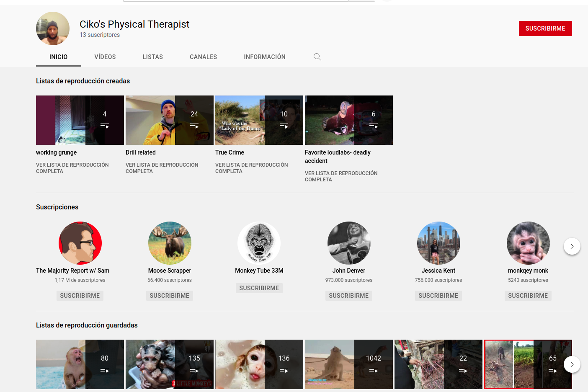Open monkqey monk channel avatar
This screenshot has height=392, width=588.
(528, 243)
